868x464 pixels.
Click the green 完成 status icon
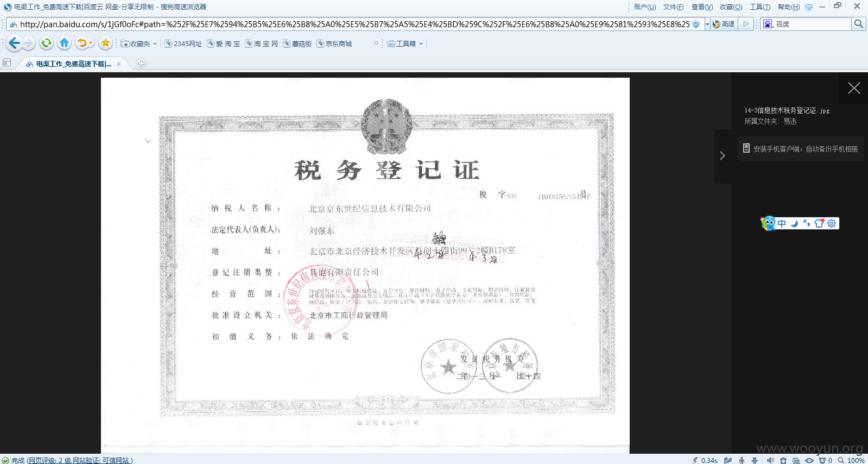click(x=5, y=460)
